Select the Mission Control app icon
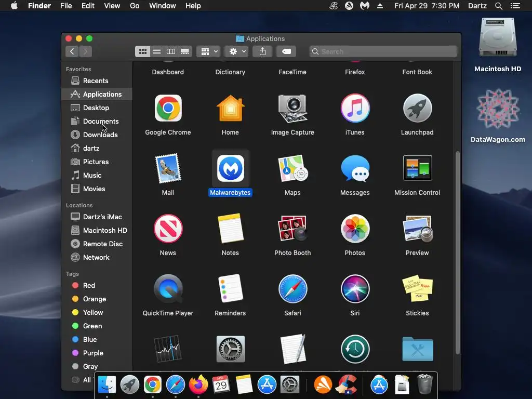The width and height of the screenshot is (532, 399). [x=417, y=168]
